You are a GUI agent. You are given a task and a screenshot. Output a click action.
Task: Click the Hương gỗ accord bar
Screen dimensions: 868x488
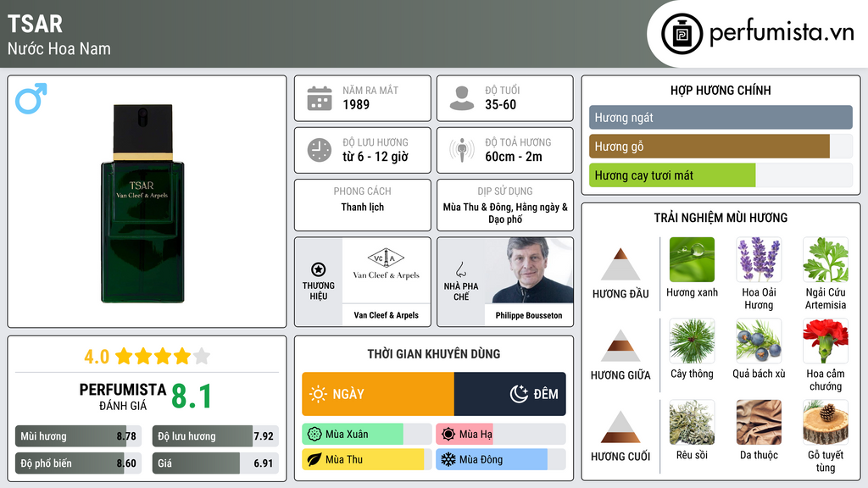pyautogui.click(x=721, y=147)
